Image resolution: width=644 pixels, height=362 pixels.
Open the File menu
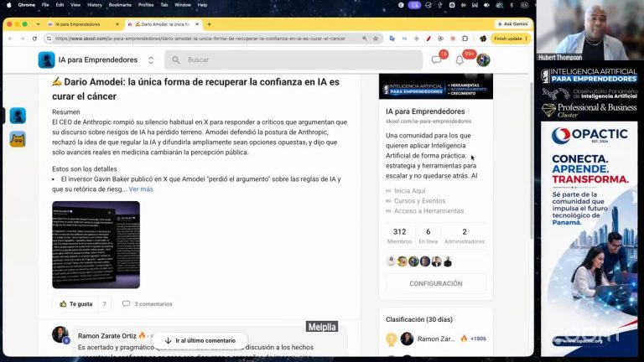45,5
